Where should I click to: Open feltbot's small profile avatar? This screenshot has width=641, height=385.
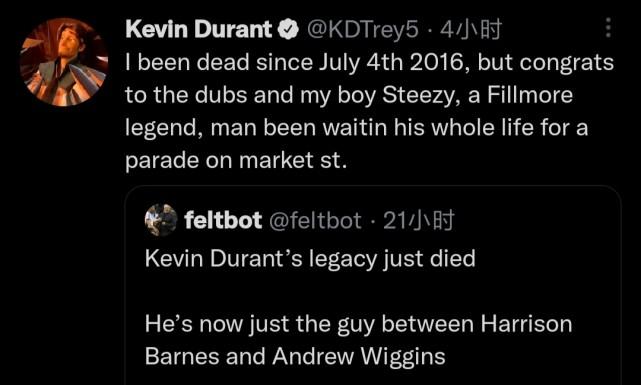click(161, 220)
